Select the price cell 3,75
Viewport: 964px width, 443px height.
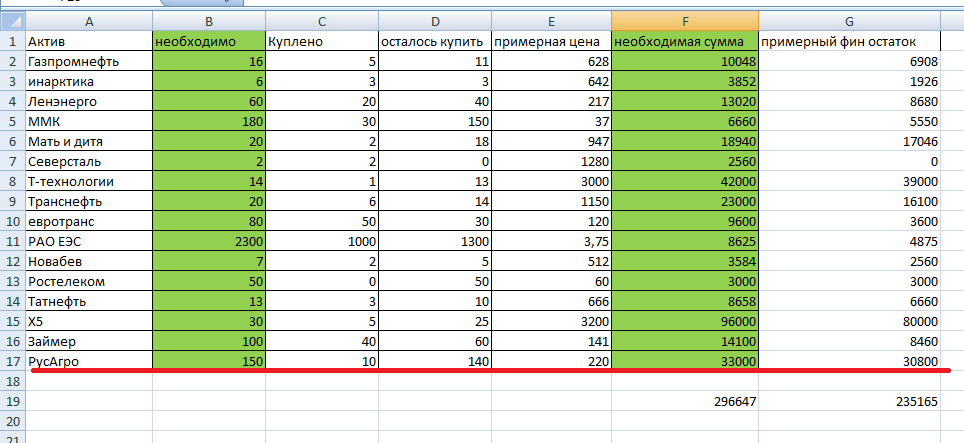tap(551, 241)
